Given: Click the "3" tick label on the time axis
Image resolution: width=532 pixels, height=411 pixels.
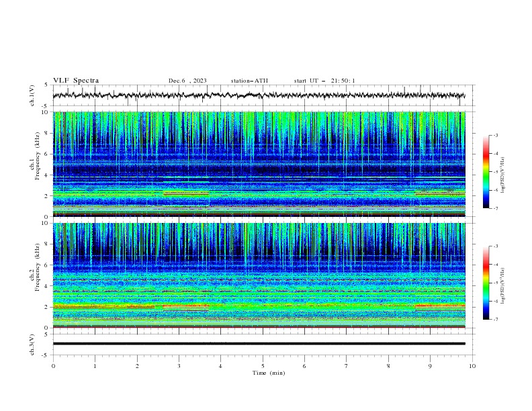Looking at the screenshot, I should click(179, 366).
